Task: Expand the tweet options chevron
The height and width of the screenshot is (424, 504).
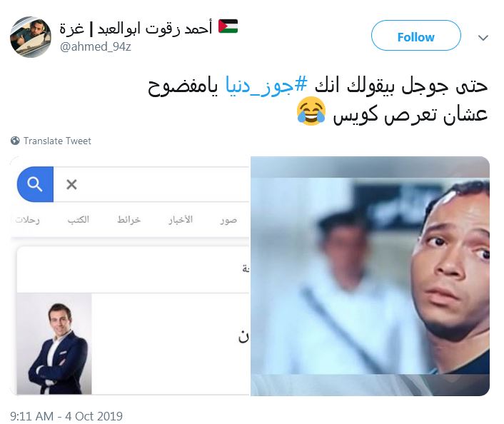Action: tap(483, 38)
